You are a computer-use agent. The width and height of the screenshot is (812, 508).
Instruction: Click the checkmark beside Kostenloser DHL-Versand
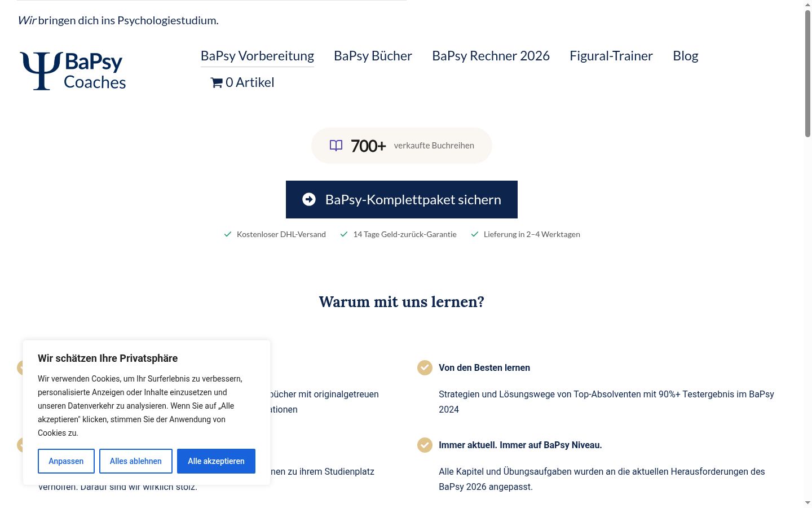(228, 234)
